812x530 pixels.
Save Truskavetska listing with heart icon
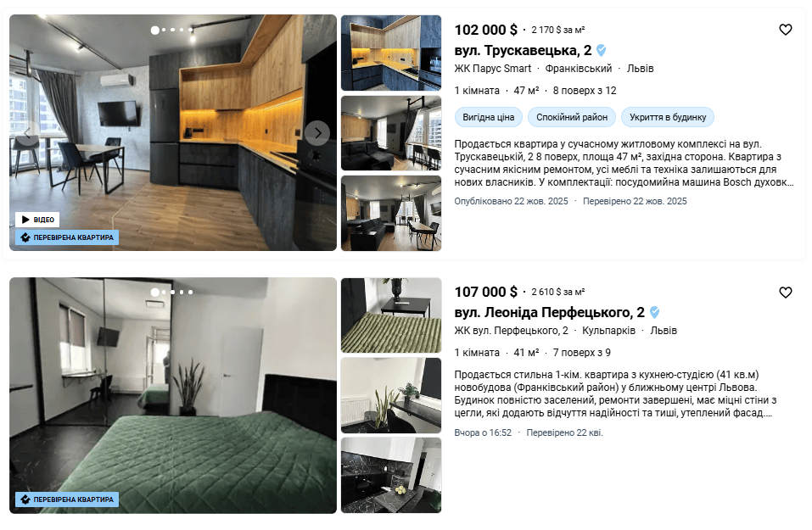[785, 30]
